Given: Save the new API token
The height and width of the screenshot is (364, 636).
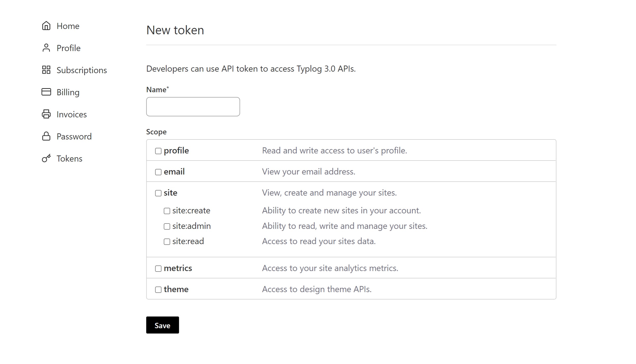Looking at the screenshot, I should 162,325.
